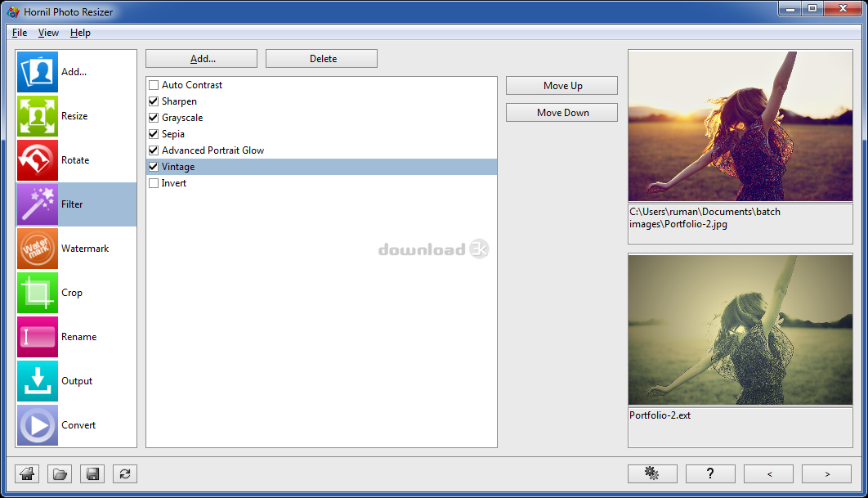Click the source path text ending Portfolio-2.jpg
The height and width of the screenshot is (498, 868).
click(705, 218)
